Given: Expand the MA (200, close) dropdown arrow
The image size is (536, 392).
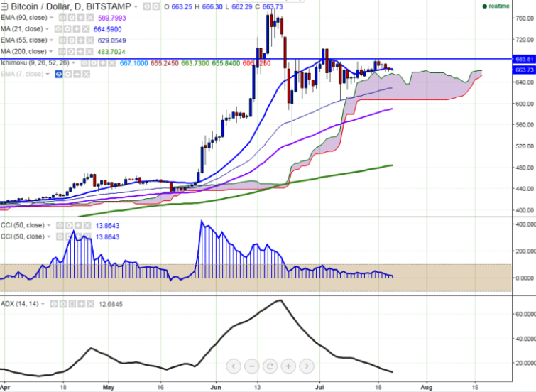Looking at the screenshot, I should (x=51, y=52).
